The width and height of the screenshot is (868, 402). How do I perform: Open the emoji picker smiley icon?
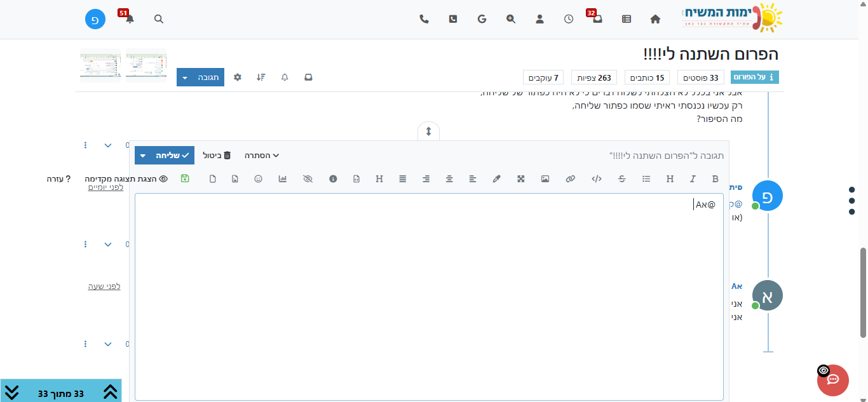pyautogui.click(x=258, y=179)
